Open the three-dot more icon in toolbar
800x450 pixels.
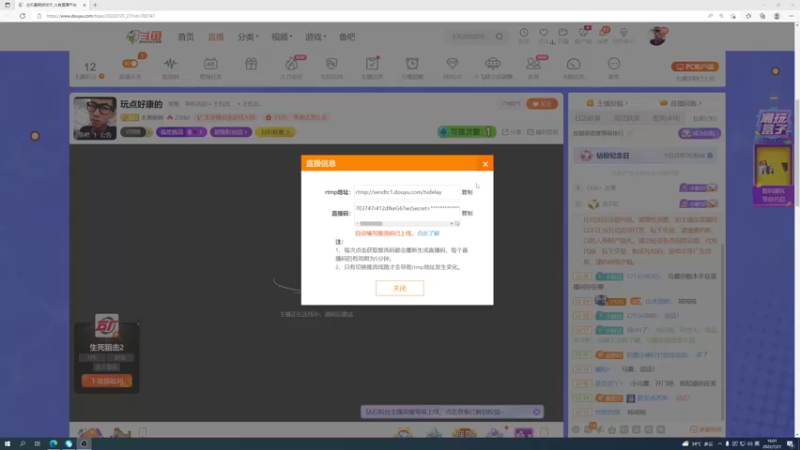tap(614, 64)
